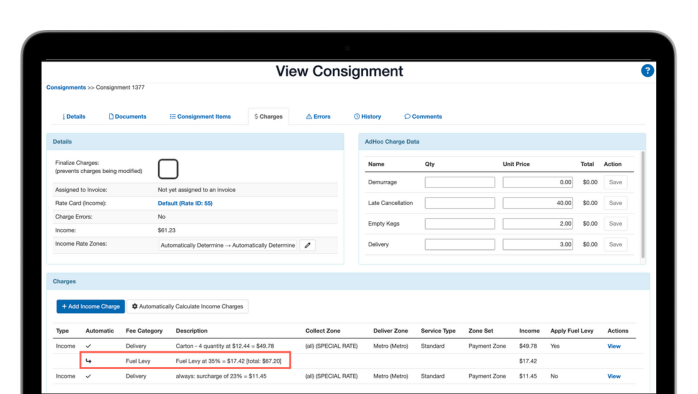
Task: Click the 'Yes' Apply Fuel Levy cell
Action: click(x=555, y=346)
